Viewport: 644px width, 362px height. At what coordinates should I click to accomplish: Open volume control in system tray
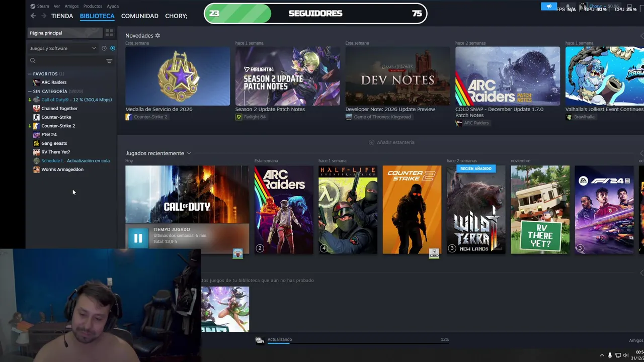click(x=626, y=355)
